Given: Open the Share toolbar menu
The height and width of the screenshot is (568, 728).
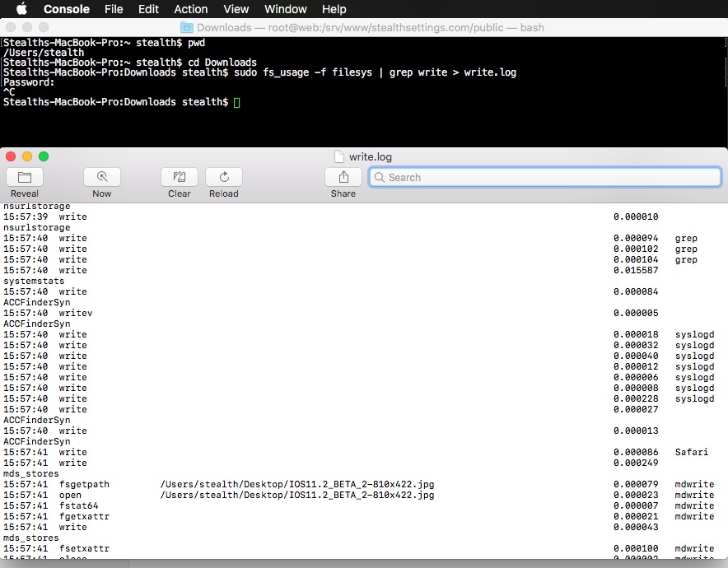Looking at the screenshot, I should pyautogui.click(x=343, y=177).
